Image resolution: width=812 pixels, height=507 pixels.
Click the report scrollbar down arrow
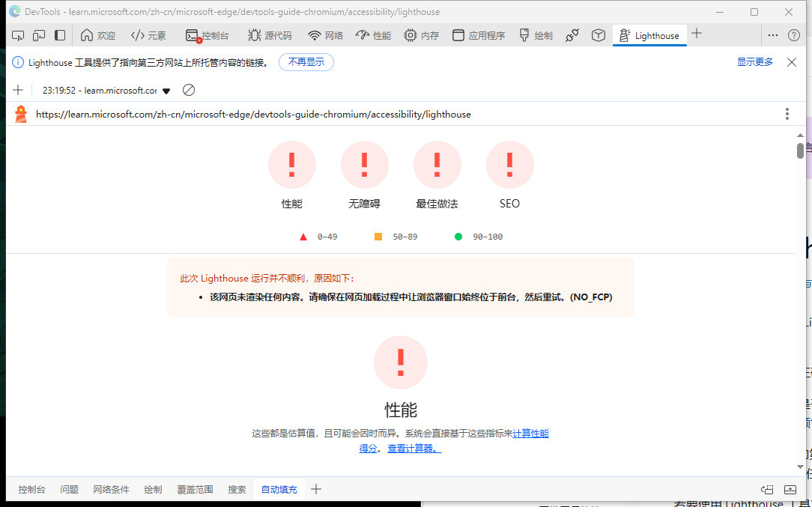(800, 467)
